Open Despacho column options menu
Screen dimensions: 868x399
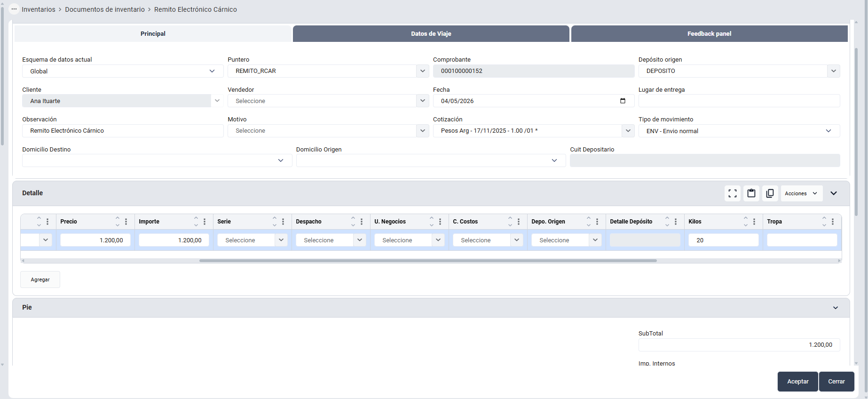[x=362, y=222]
